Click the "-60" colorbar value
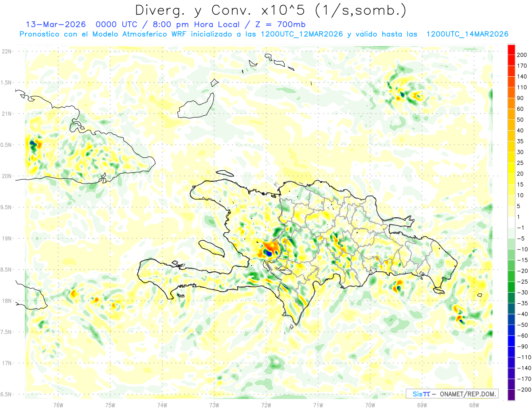 (x=523, y=336)
